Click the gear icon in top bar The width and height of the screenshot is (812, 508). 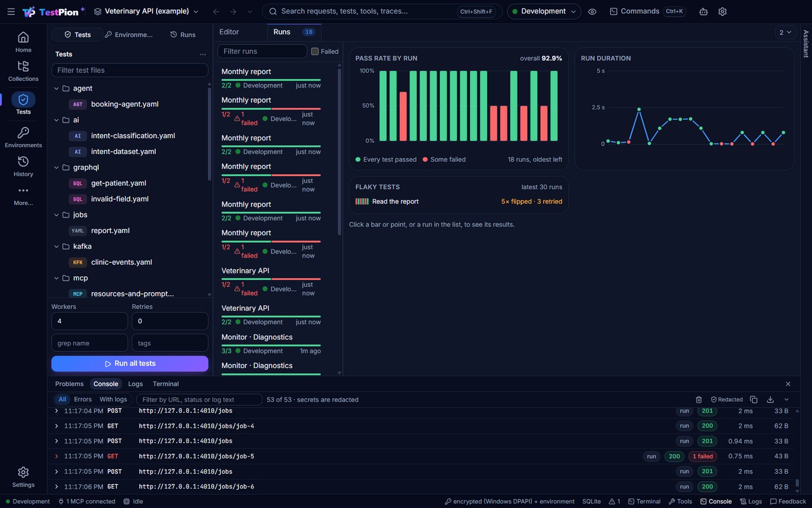tap(722, 11)
